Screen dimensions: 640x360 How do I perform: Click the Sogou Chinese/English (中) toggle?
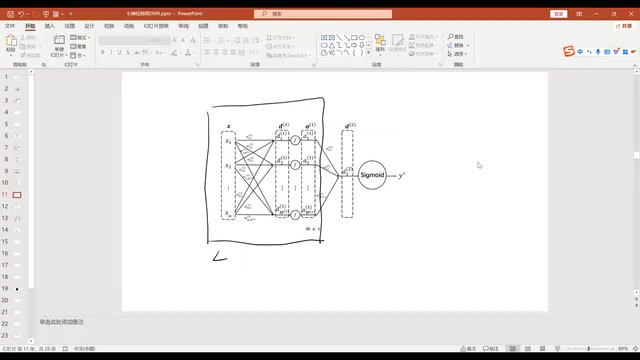click(580, 52)
